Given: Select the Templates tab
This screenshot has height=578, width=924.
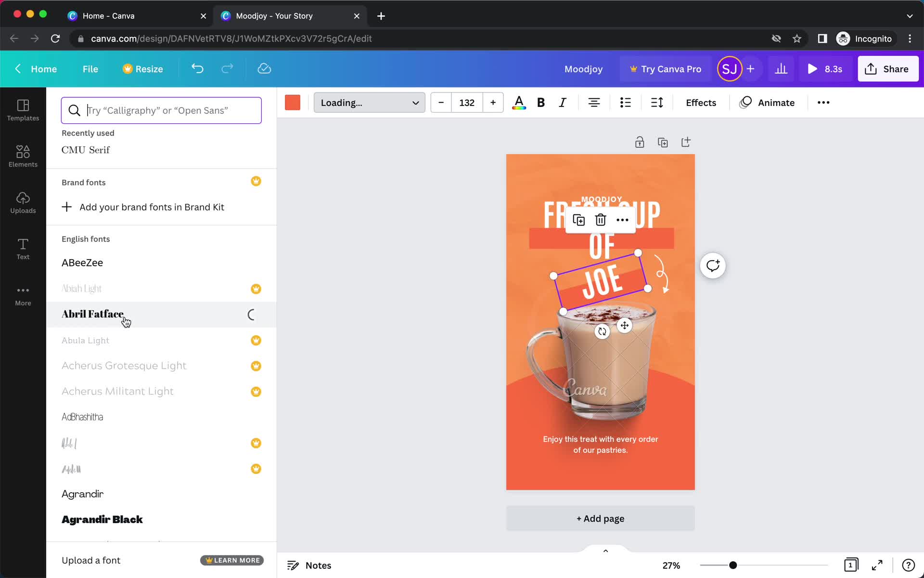Looking at the screenshot, I should [23, 109].
